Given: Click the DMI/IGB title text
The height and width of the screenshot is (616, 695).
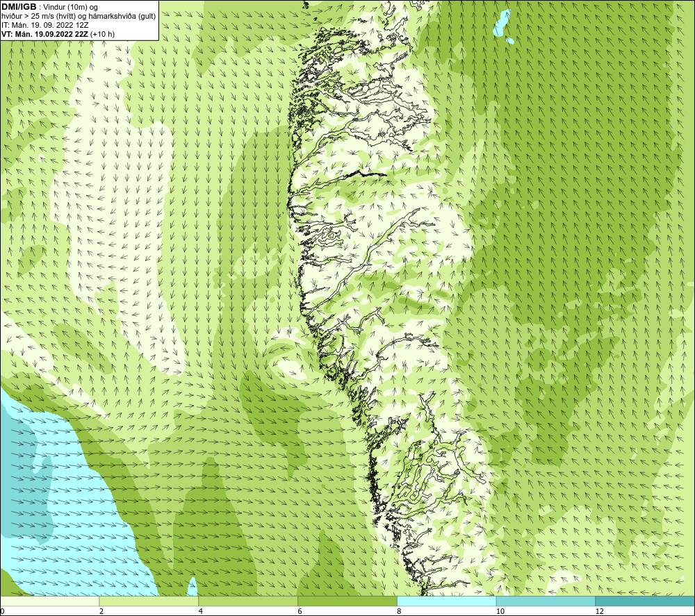Looking at the screenshot, I should click(19, 7).
